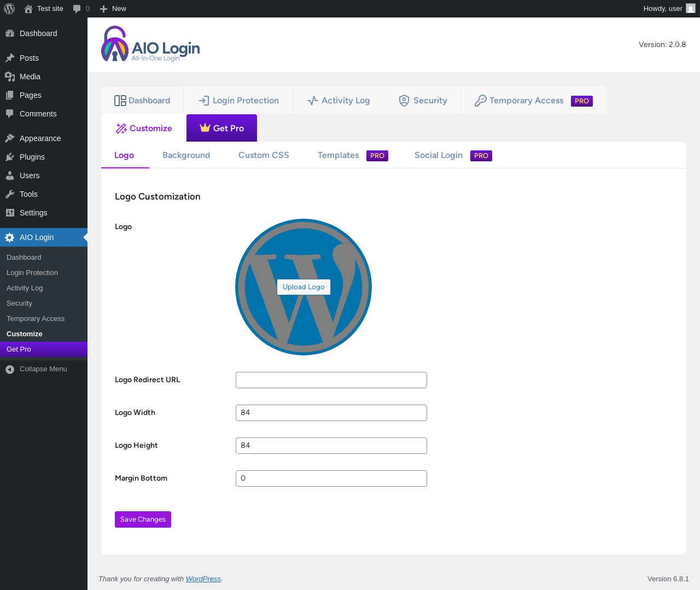This screenshot has height=590, width=700.
Task: Click the Customize magic wand icon
Action: 121,128
